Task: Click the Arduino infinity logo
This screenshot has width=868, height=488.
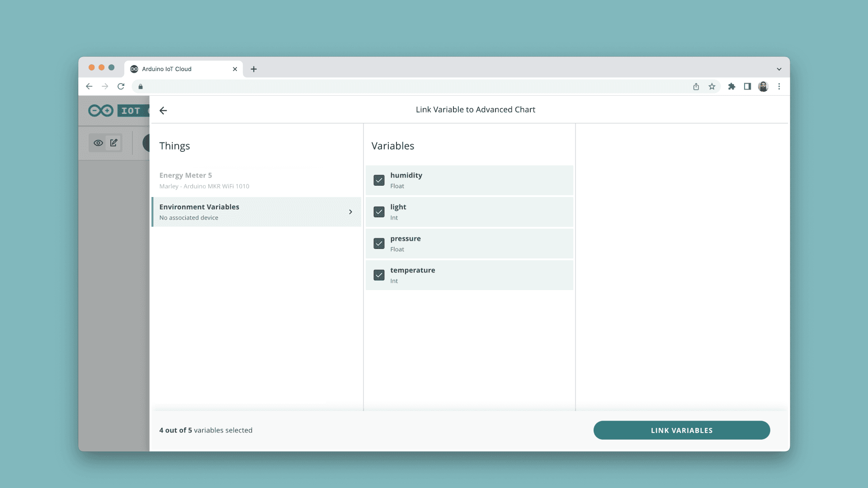Action: point(101,111)
